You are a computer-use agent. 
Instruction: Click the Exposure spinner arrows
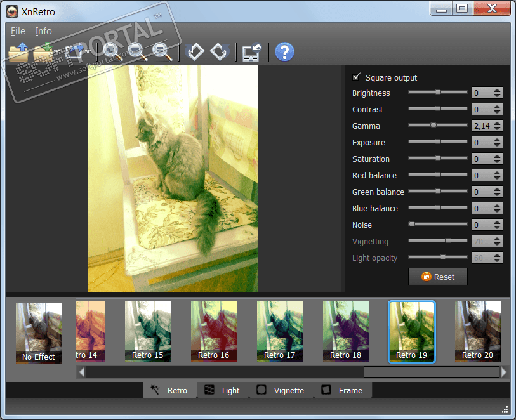497,142
